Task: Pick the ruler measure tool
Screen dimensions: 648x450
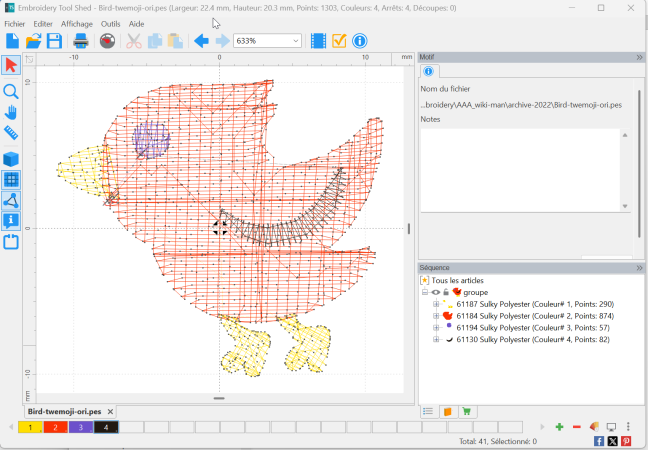Action: 11,133
